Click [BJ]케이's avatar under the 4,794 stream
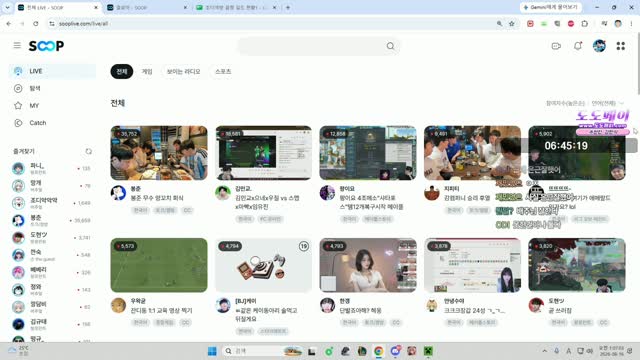 [x=223, y=305]
